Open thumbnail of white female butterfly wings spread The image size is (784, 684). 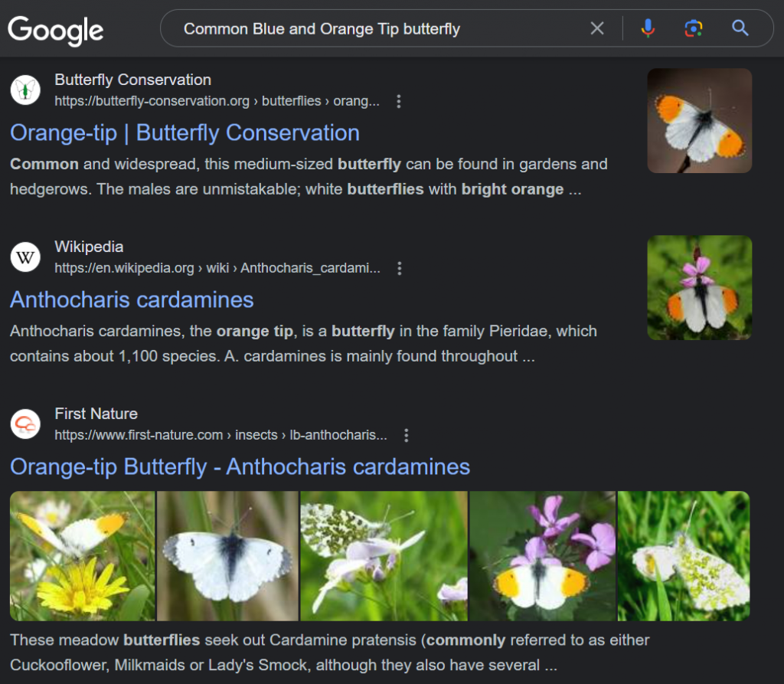[x=227, y=556]
